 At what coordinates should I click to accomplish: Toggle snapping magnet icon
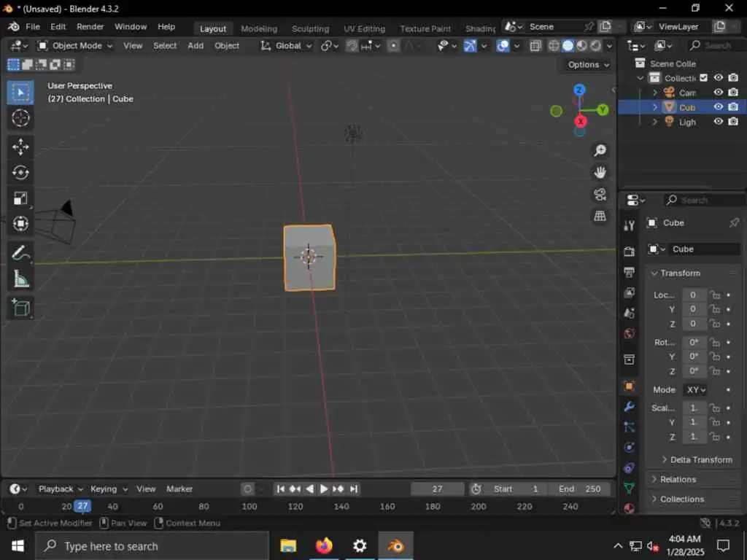352,46
